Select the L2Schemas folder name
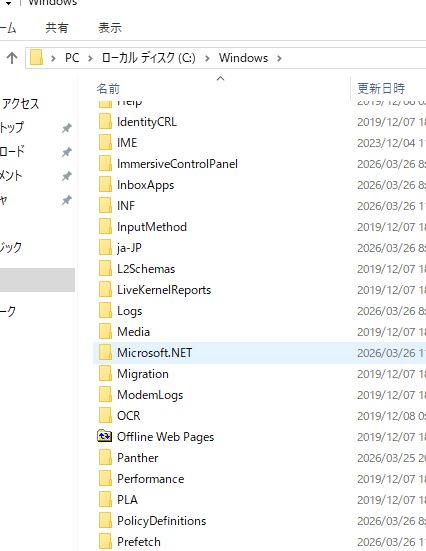 pos(146,269)
